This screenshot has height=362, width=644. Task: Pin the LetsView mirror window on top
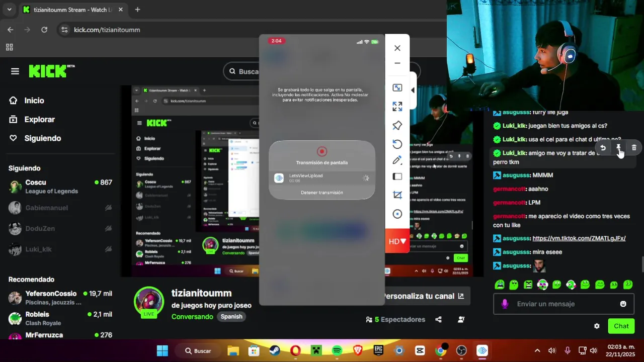coord(397,125)
